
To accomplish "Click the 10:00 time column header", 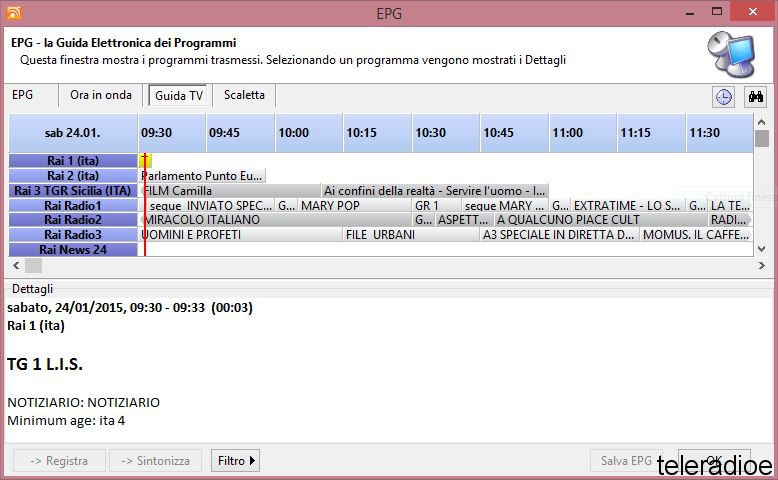I will (x=309, y=133).
